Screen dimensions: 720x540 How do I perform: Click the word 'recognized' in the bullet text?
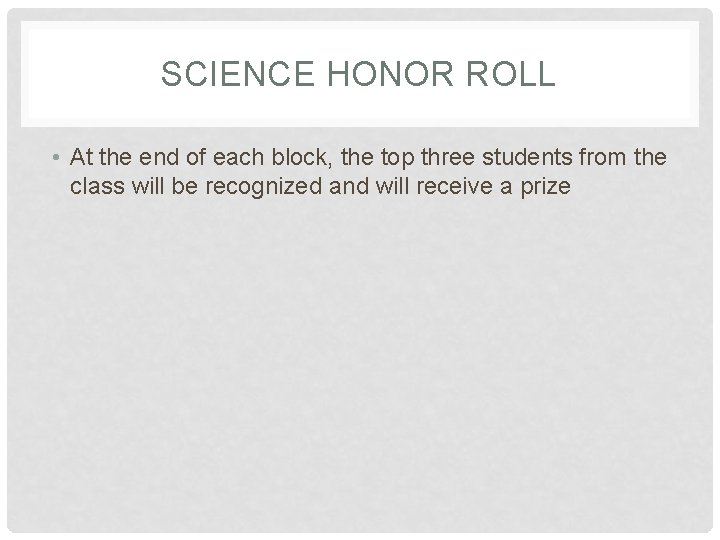coord(264,188)
